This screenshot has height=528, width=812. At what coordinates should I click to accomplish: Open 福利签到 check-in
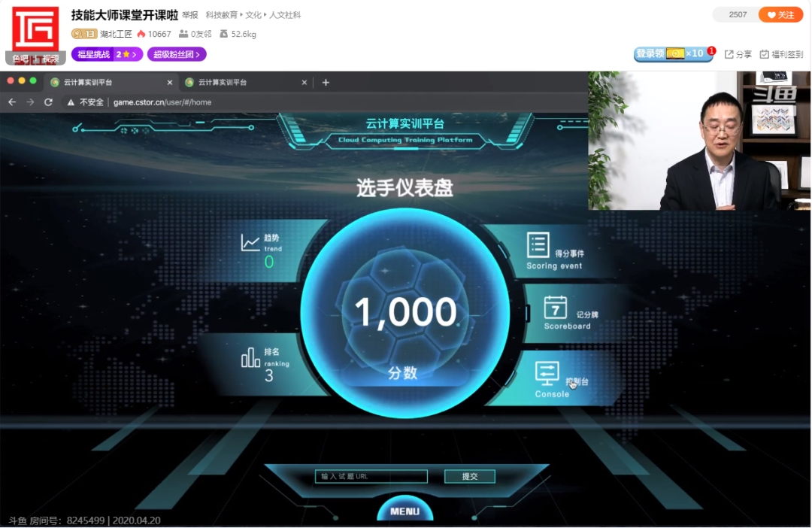780,54
